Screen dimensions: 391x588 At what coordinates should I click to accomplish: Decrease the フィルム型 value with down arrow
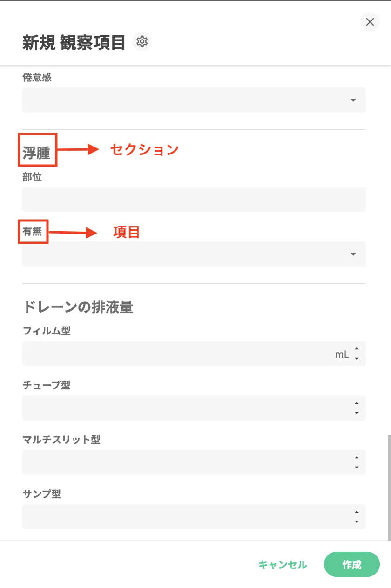357,359
